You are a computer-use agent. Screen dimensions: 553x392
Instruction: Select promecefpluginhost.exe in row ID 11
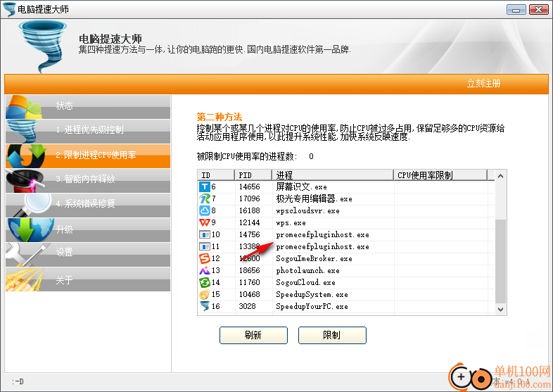(x=322, y=246)
